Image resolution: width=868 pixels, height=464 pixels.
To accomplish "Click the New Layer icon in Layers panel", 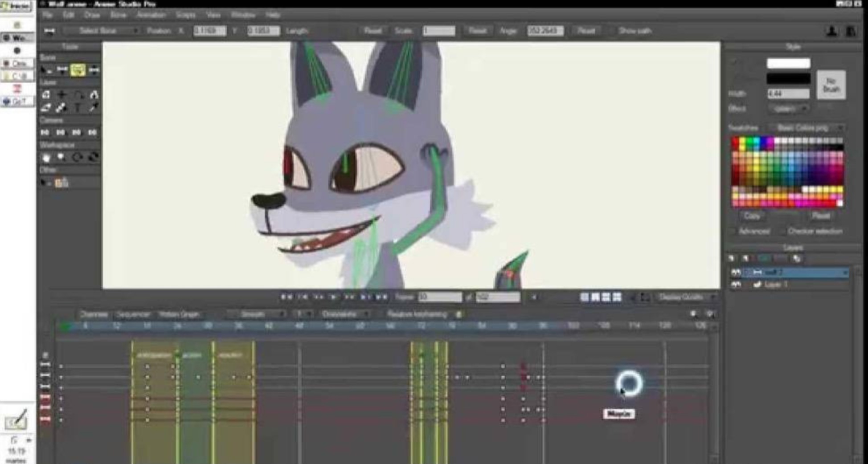I will click(731, 258).
